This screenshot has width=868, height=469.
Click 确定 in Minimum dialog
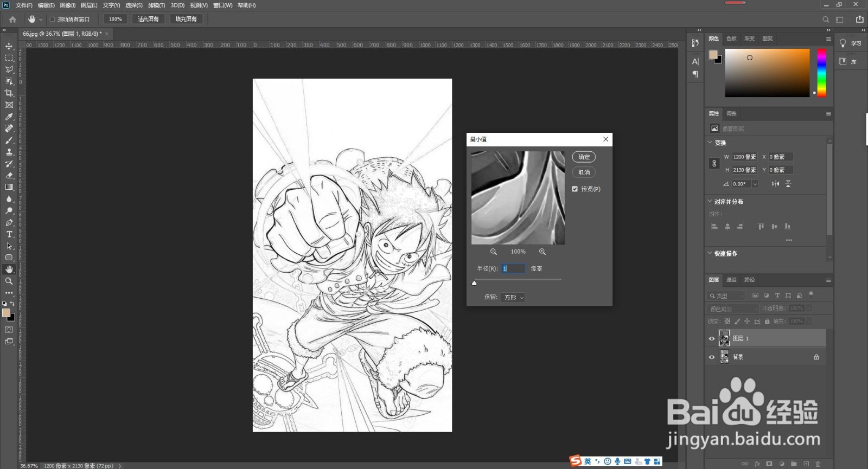click(584, 157)
